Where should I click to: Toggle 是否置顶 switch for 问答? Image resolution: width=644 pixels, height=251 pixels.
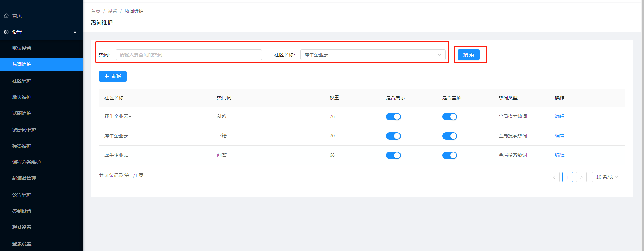coord(450,155)
